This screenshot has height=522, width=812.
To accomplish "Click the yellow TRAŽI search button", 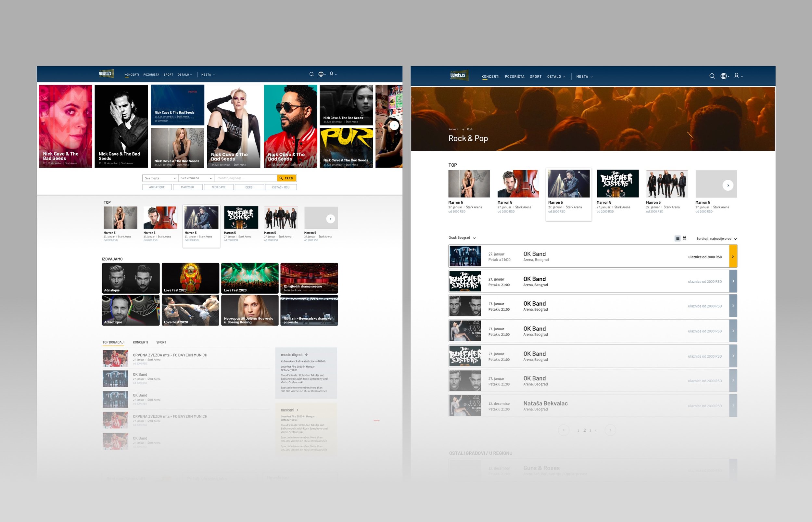I will pos(286,178).
